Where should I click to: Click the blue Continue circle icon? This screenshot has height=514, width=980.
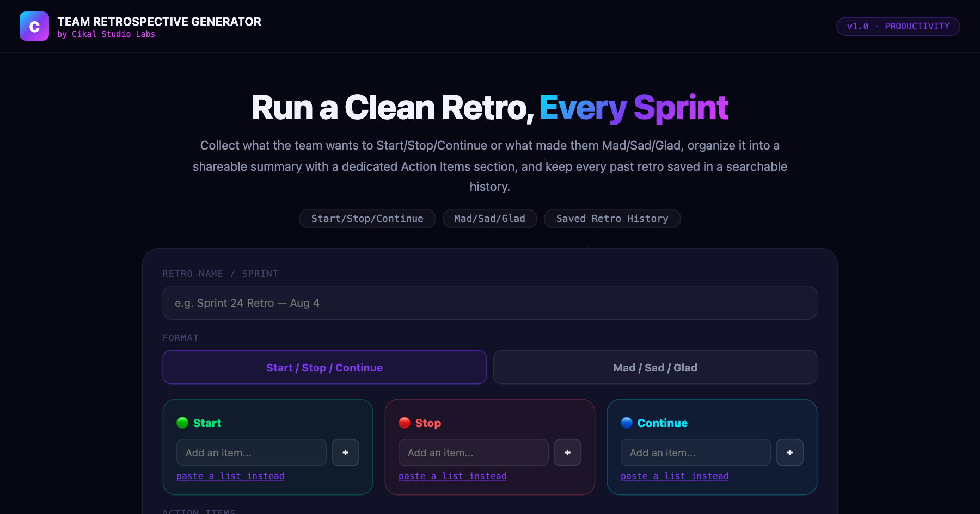point(627,423)
